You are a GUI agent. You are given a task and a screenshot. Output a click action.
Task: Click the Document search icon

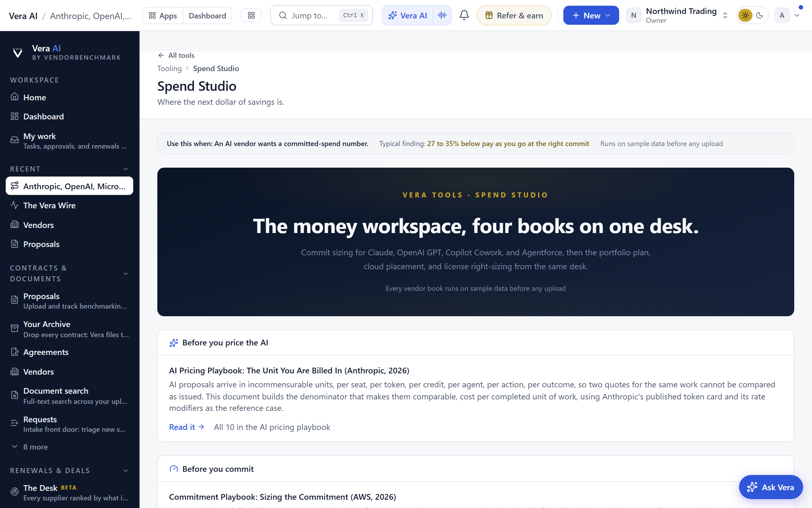click(14, 395)
